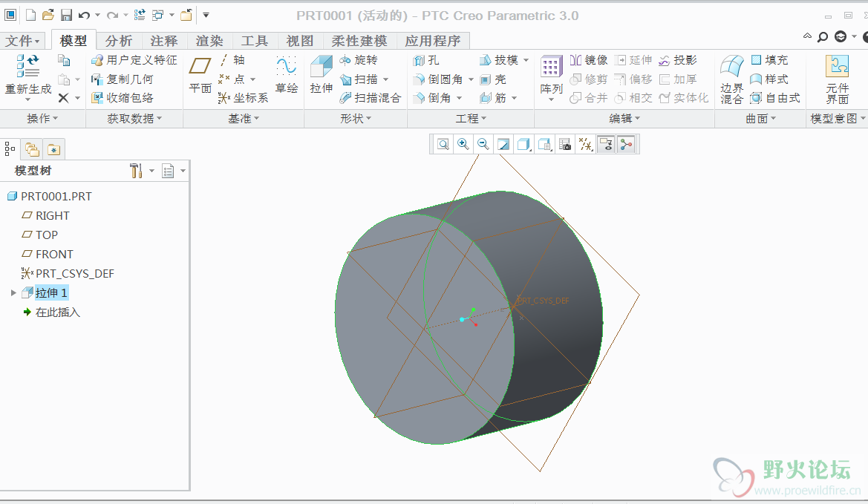This screenshot has height=504, width=868.
Task: Expand the 基准 group dropdown
Action: point(244,119)
